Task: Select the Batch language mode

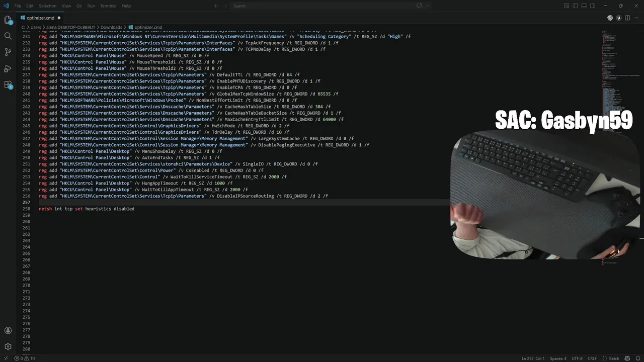Action: pos(611,358)
